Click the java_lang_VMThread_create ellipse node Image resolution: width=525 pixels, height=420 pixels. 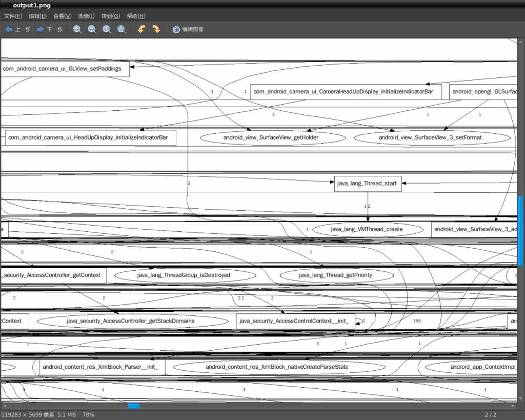367,229
